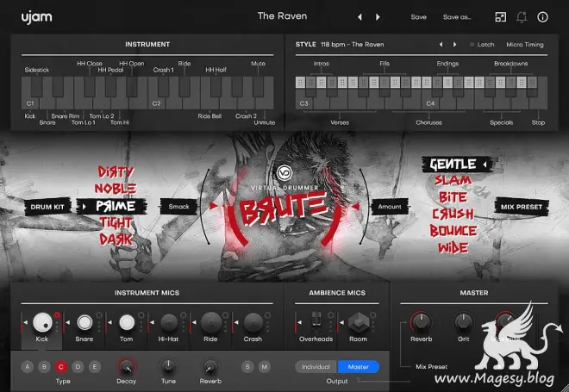Go to previous preset arrow beside The Raven

coord(360,17)
